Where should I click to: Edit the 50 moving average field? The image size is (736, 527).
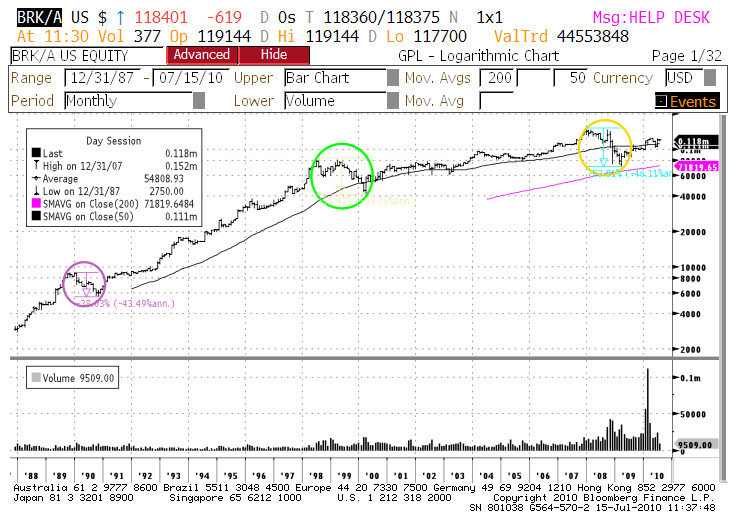[571, 78]
